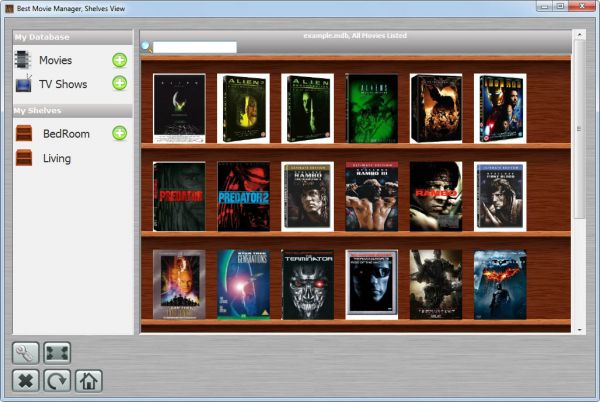Image resolution: width=600 pixels, height=402 pixels.
Task: Click the magnifier search icon
Action: point(146,47)
